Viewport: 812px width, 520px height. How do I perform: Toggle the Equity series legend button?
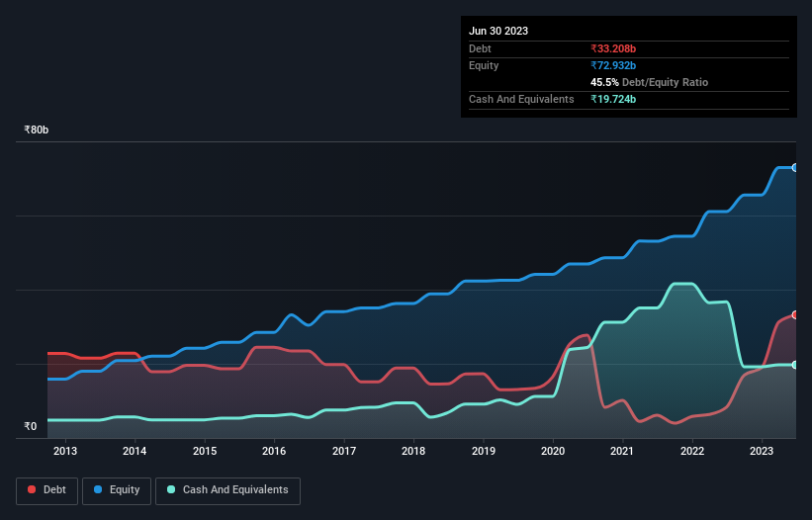117,490
